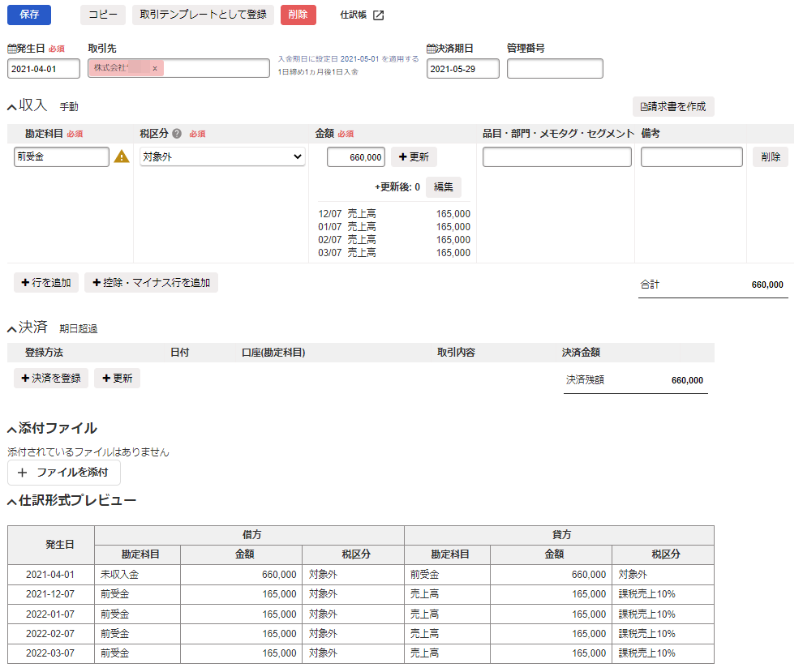
Task: Click the 決済期日 field 2021-05-29
Action: coord(463,69)
